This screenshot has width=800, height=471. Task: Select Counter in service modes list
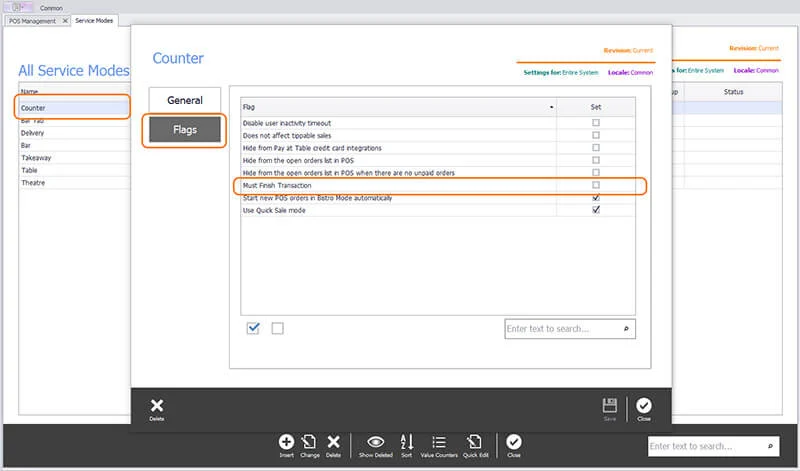74,108
